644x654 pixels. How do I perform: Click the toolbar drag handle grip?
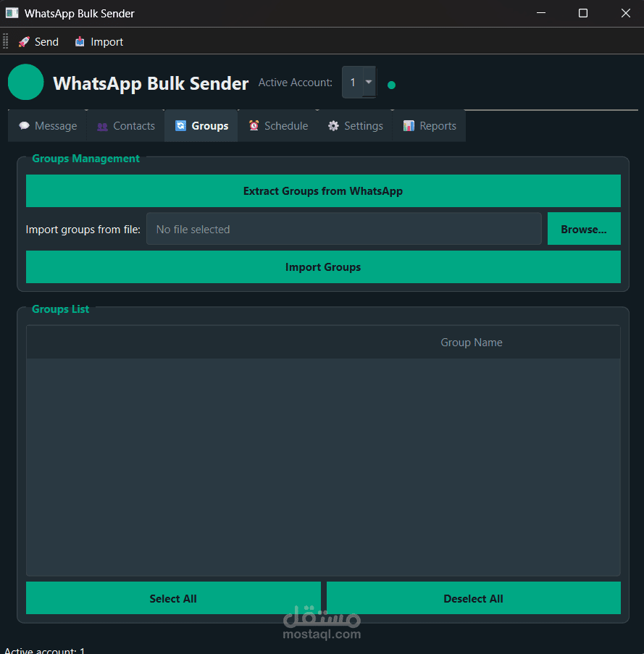[5, 41]
